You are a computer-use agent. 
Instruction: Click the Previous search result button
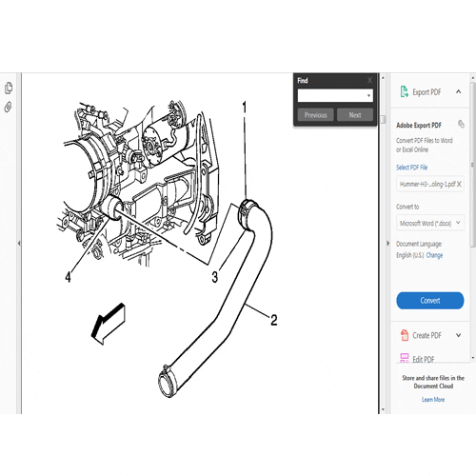315,115
